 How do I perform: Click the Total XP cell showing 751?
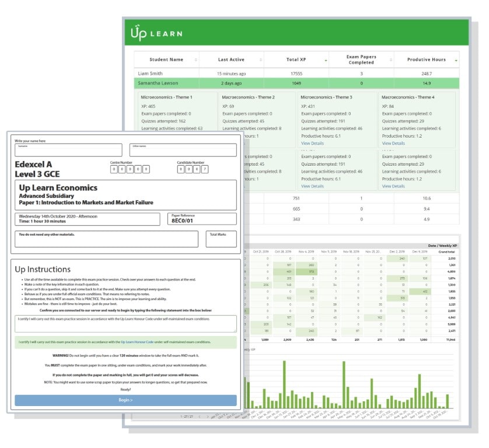pos(296,198)
